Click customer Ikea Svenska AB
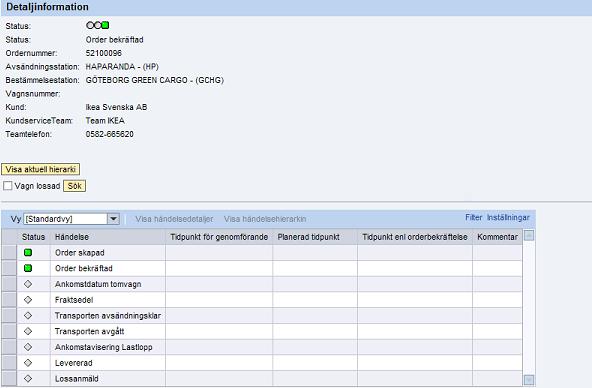This screenshot has height=388, width=592. pyautogui.click(x=116, y=107)
